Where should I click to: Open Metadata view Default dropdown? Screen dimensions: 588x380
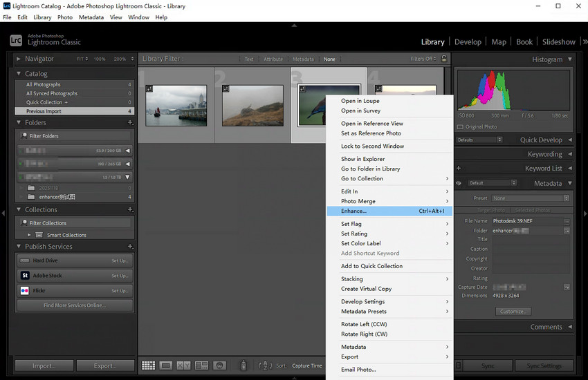pyautogui.click(x=493, y=183)
